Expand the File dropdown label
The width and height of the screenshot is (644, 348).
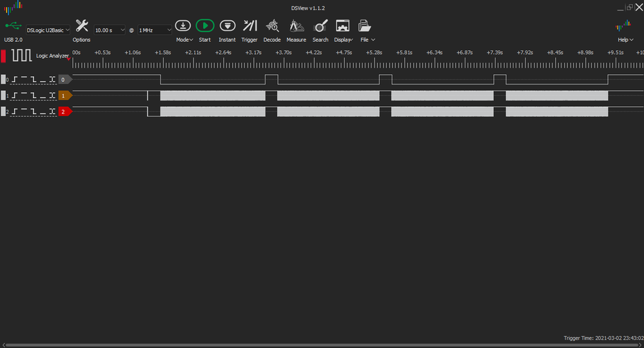(x=367, y=40)
